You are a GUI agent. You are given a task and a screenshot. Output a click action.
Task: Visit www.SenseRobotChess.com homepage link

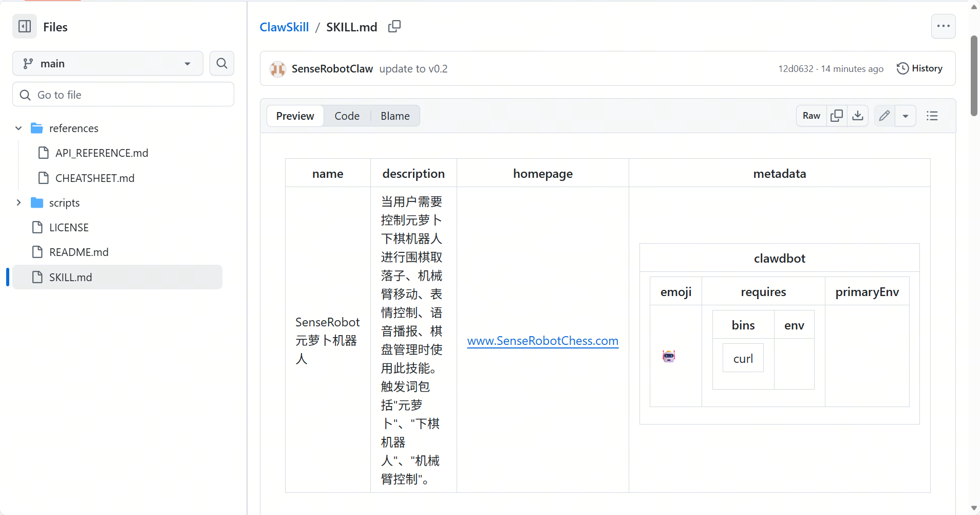(x=543, y=341)
